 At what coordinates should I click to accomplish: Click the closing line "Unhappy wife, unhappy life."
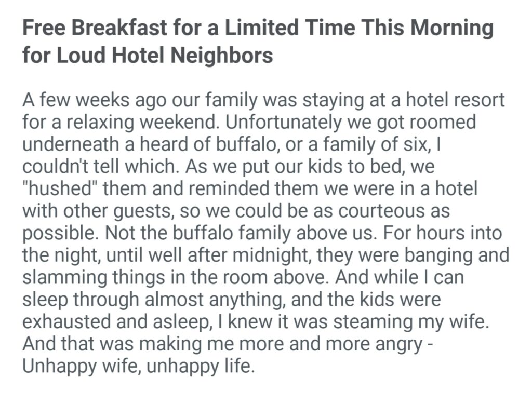coord(139,367)
